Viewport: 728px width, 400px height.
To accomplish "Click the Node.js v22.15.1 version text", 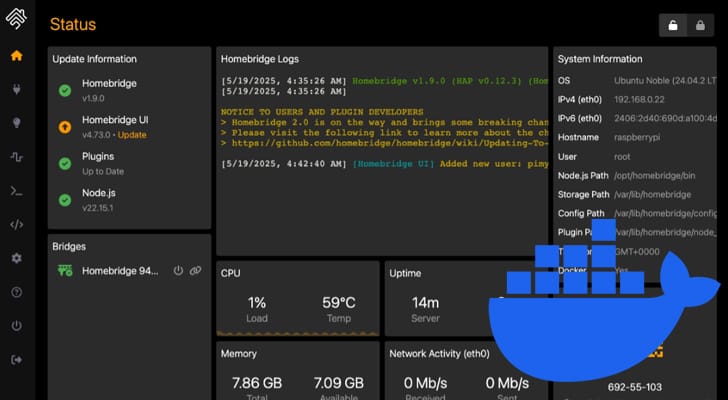I will [x=98, y=208].
